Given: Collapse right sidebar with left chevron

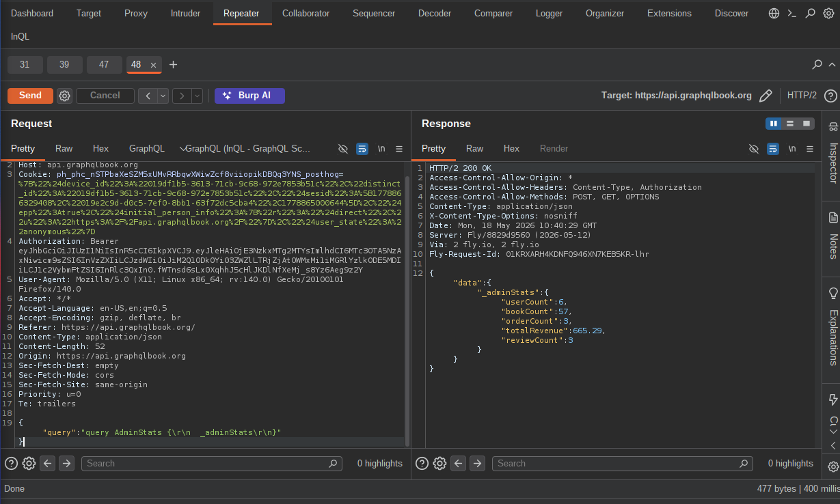Looking at the screenshot, I should [832, 445].
